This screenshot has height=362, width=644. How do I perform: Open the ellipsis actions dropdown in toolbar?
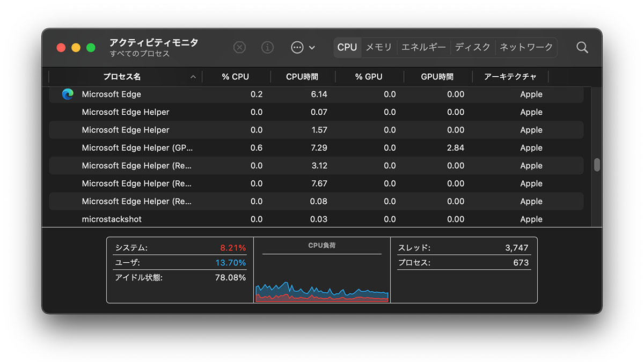pyautogui.click(x=303, y=47)
